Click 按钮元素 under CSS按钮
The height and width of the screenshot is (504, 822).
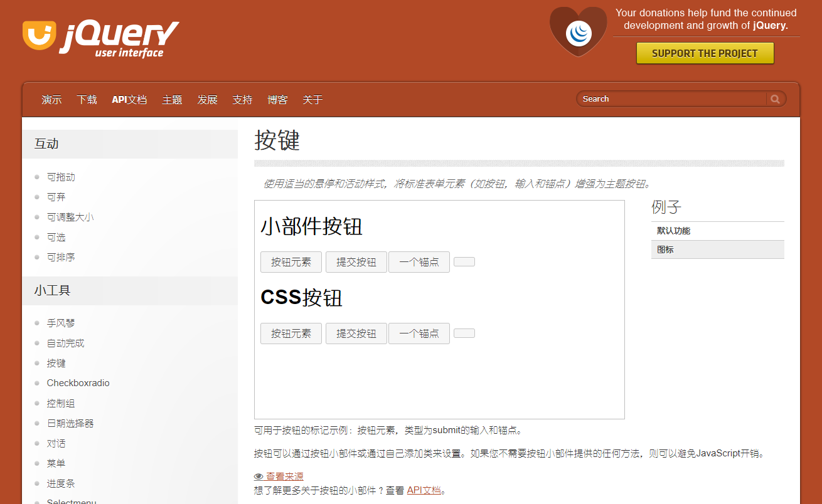(291, 333)
